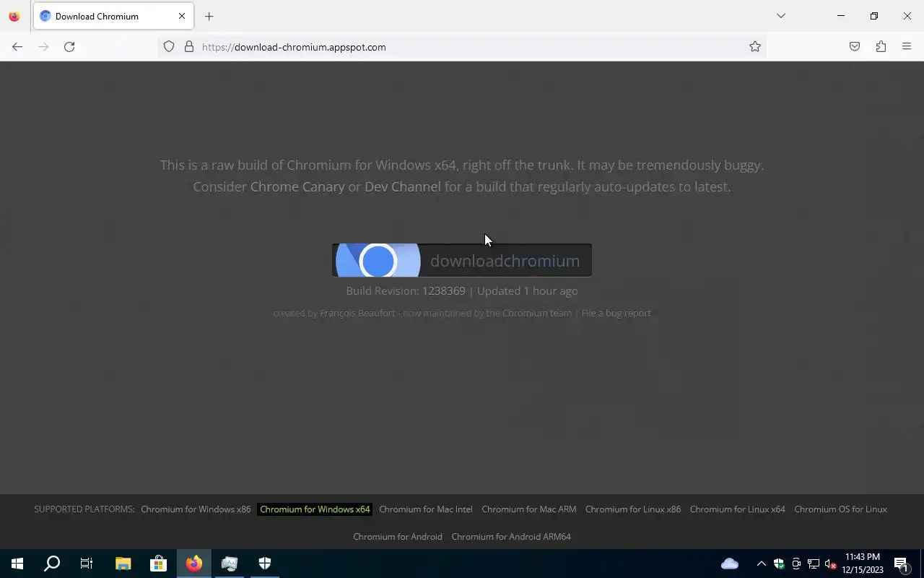Open the Chrome Canary link
This screenshot has width=924, height=578.
297,186
